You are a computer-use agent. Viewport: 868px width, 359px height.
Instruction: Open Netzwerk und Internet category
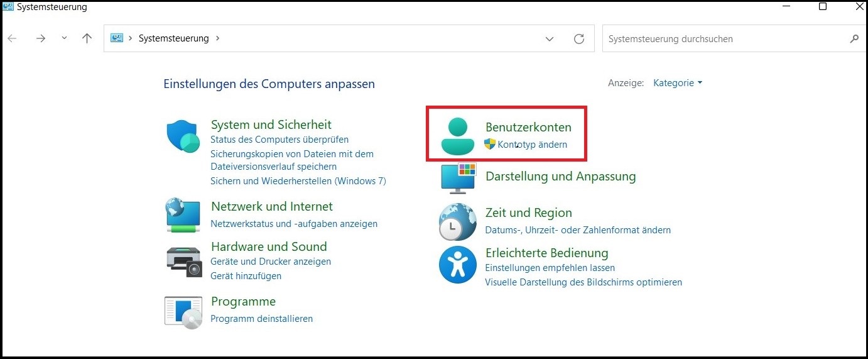272,206
